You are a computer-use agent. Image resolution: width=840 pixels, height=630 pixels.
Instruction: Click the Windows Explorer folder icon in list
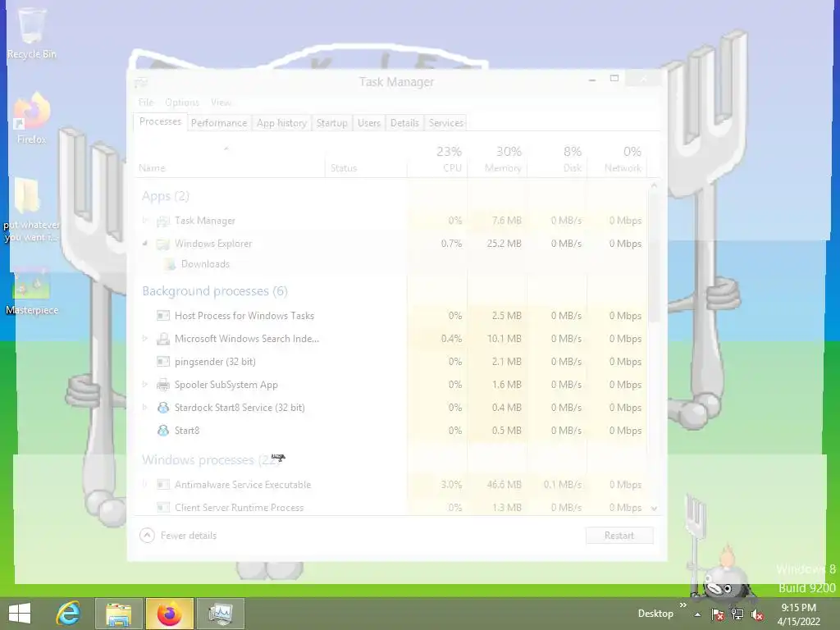(162, 244)
